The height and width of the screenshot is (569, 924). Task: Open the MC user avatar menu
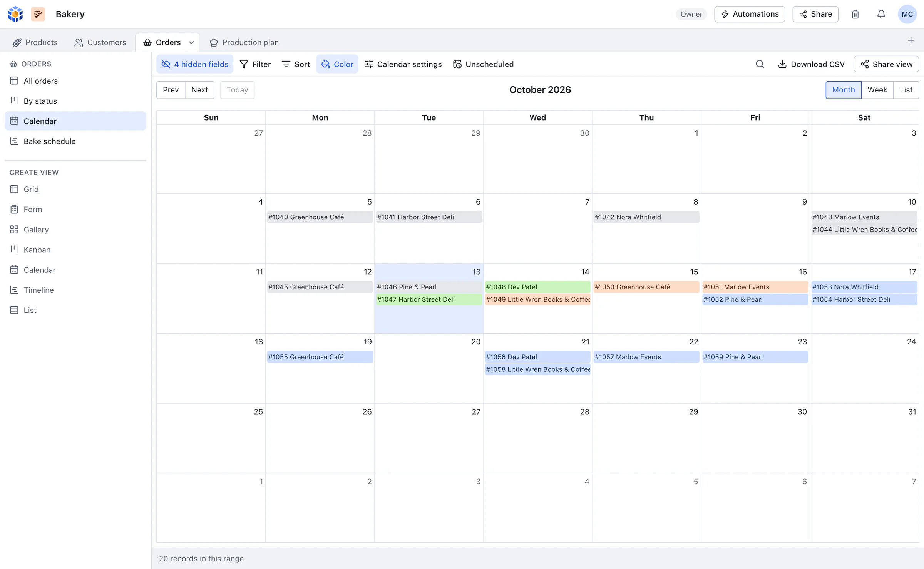point(907,14)
